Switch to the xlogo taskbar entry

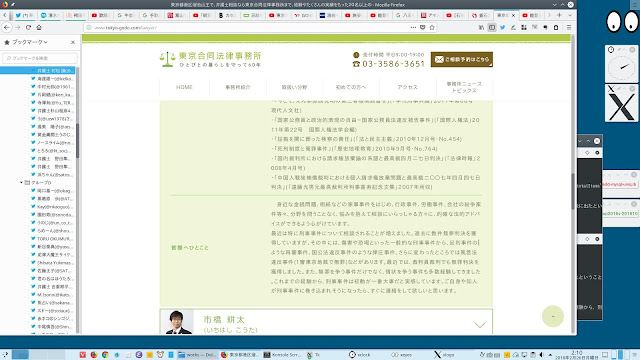point(444,355)
